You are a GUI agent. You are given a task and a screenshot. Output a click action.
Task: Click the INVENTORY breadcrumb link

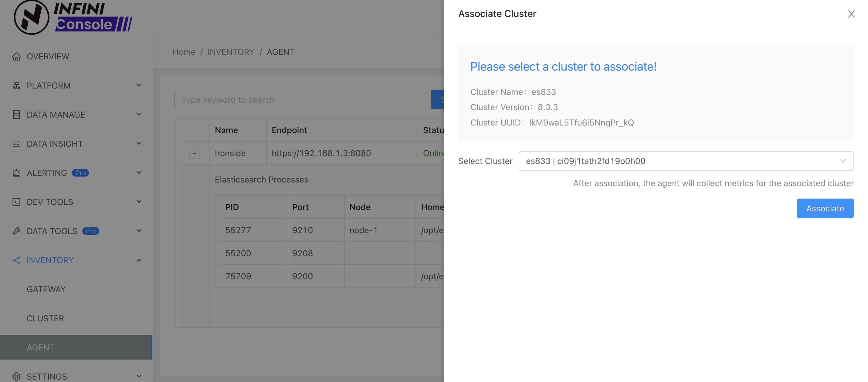(231, 52)
